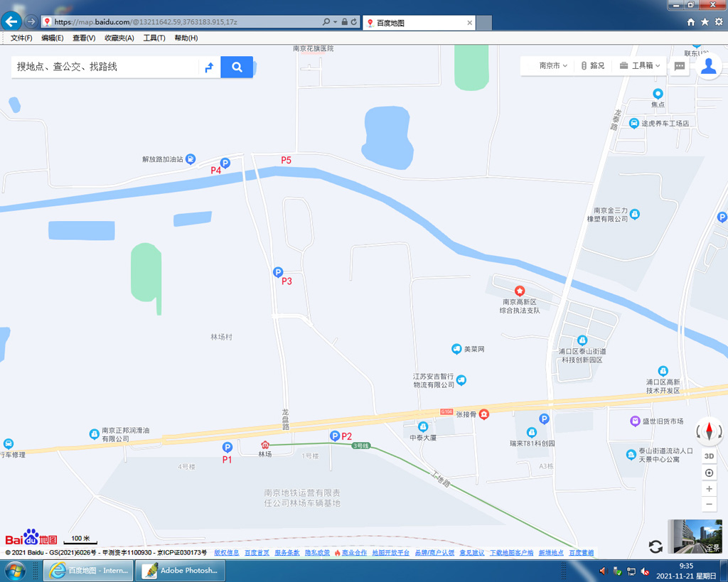Open the 版权信息 footer link
Viewport: 728px width, 582px height.
[x=227, y=552]
